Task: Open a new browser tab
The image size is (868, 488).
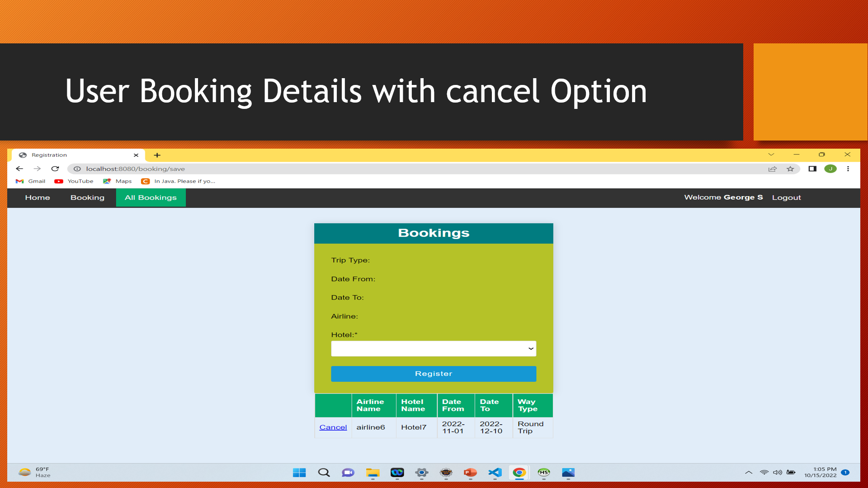Action: (x=157, y=155)
